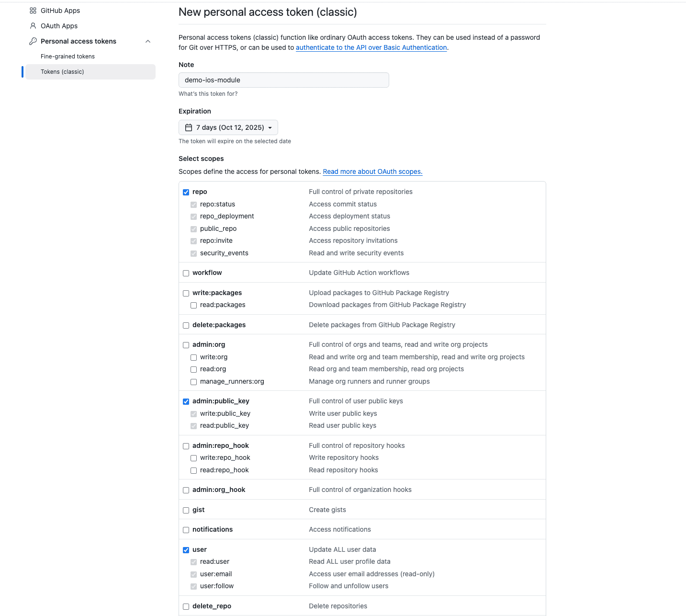Enable the workflow scope
686x616 pixels.
[186, 273]
